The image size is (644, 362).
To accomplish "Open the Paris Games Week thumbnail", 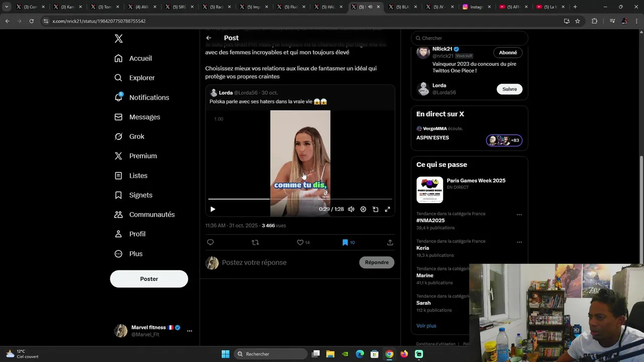I will pos(430,190).
